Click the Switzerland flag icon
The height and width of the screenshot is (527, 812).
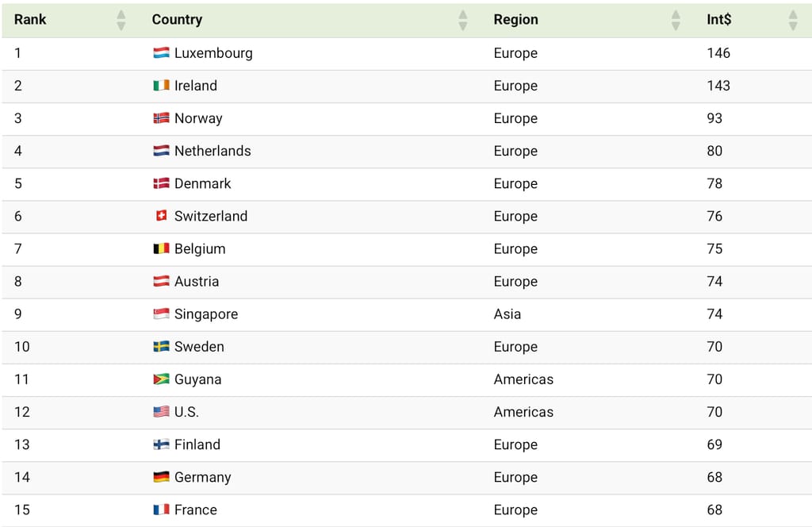coord(160,216)
